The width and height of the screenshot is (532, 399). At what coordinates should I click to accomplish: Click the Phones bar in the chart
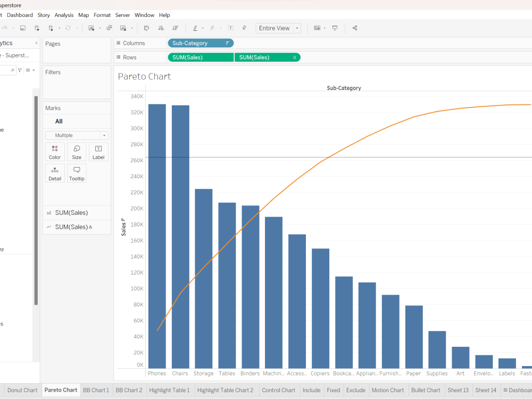157,234
